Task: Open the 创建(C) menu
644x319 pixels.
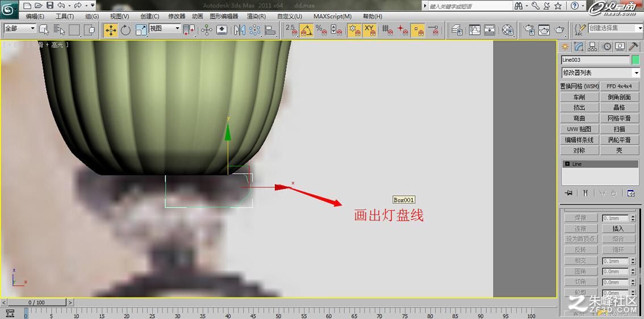Action: [x=149, y=16]
